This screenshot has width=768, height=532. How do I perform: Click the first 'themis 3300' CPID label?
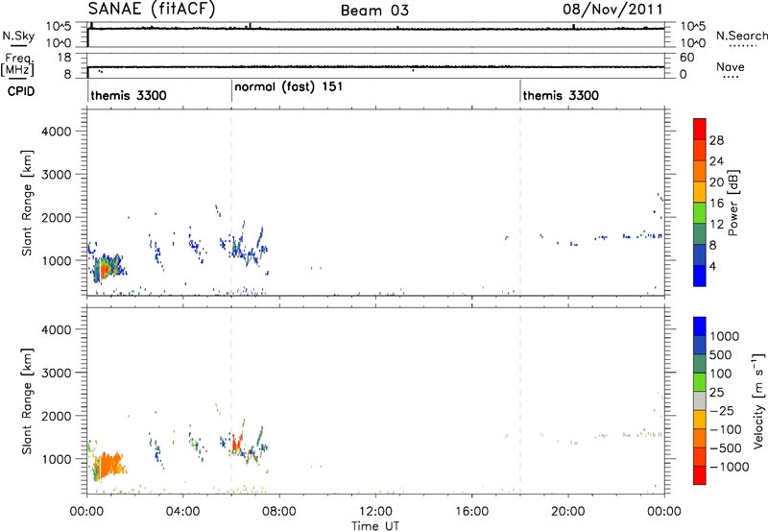[129, 95]
